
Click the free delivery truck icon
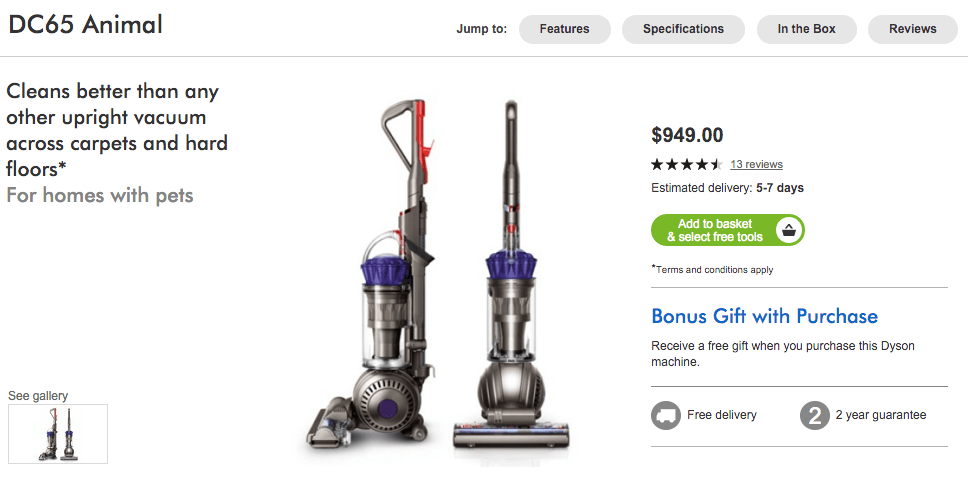pyautogui.click(x=665, y=415)
